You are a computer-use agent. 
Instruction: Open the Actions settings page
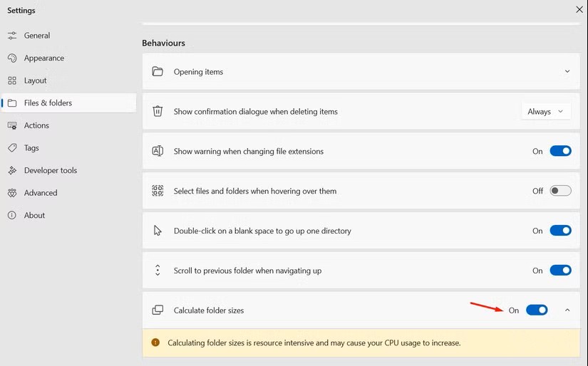(x=36, y=125)
